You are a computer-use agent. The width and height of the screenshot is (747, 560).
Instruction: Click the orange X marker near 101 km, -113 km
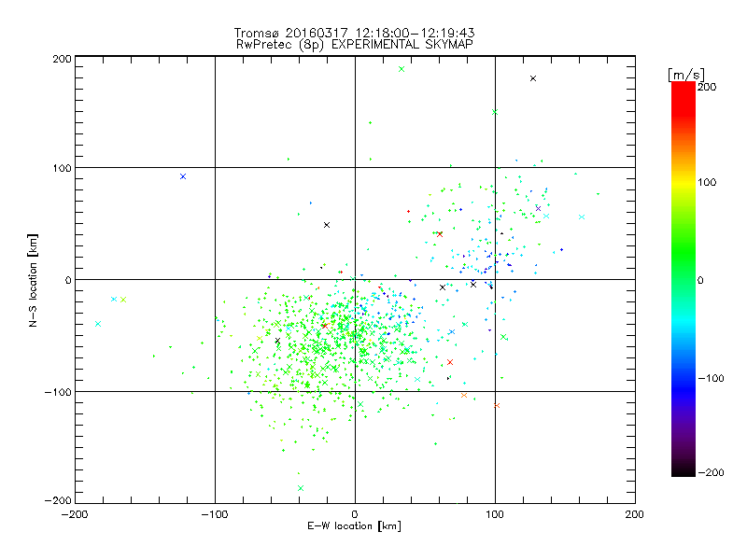point(497,406)
